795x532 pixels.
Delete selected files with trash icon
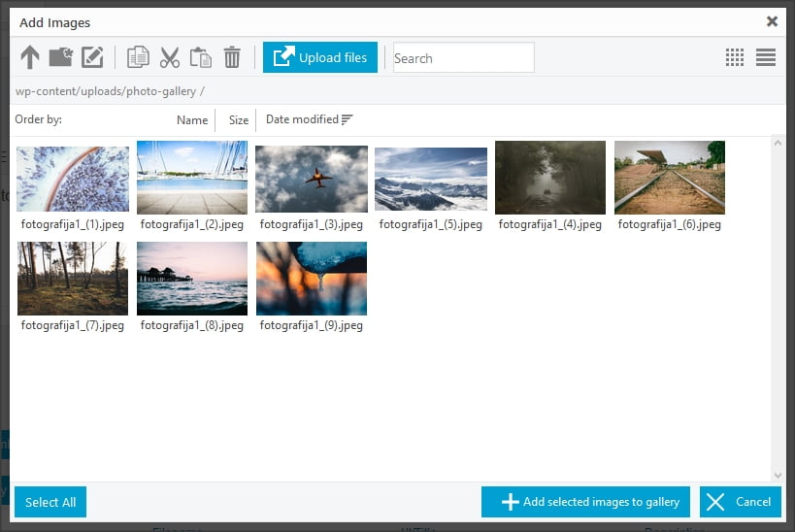(x=232, y=57)
